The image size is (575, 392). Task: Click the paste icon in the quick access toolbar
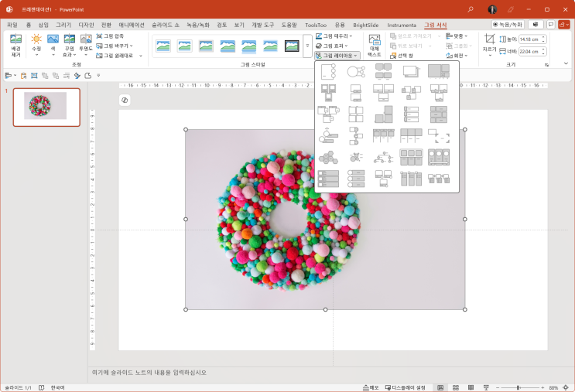(x=23, y=76)
